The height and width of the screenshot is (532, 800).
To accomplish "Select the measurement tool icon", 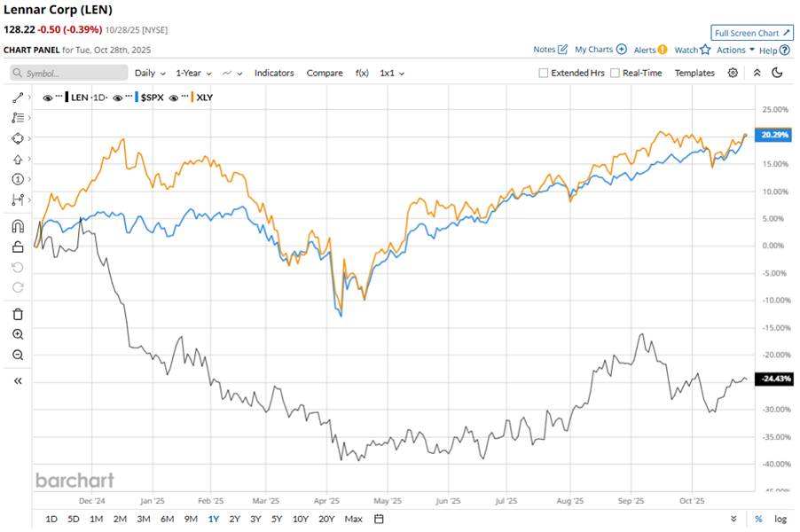I will (x=18, y=199).
